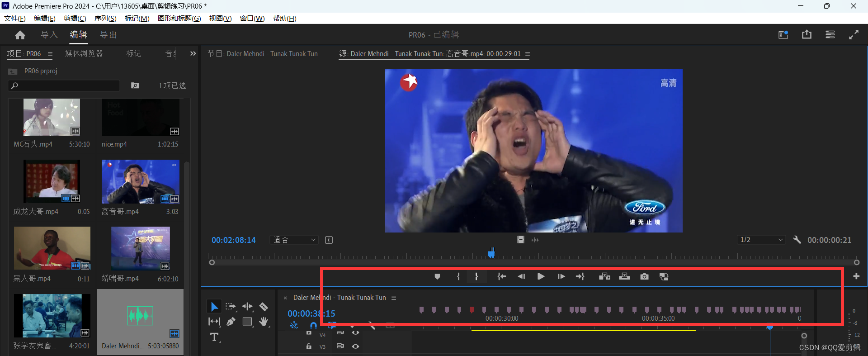Select the Ripple Edit tool
The image size is (868, 356).
(247, 307)
